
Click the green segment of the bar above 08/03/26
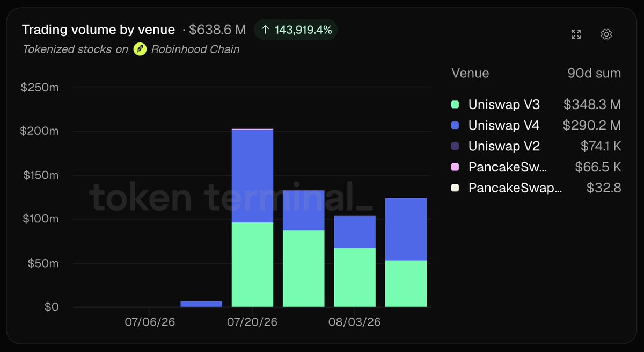[355, 278]
